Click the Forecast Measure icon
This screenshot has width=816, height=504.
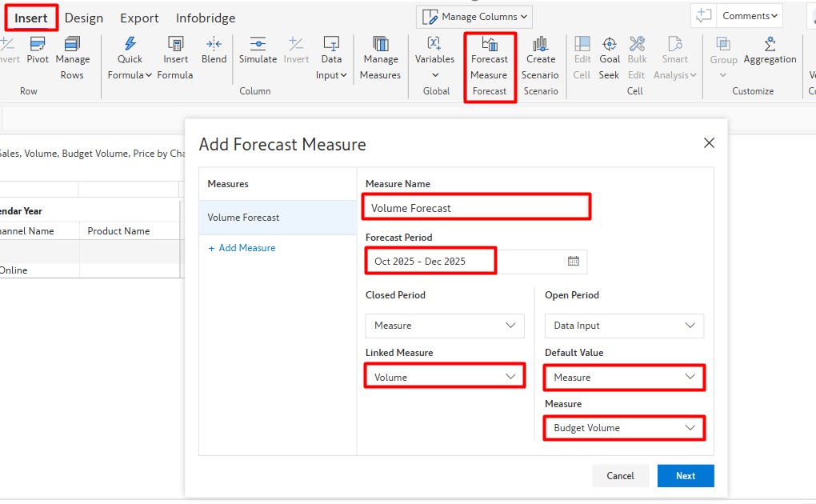point(489,44)
